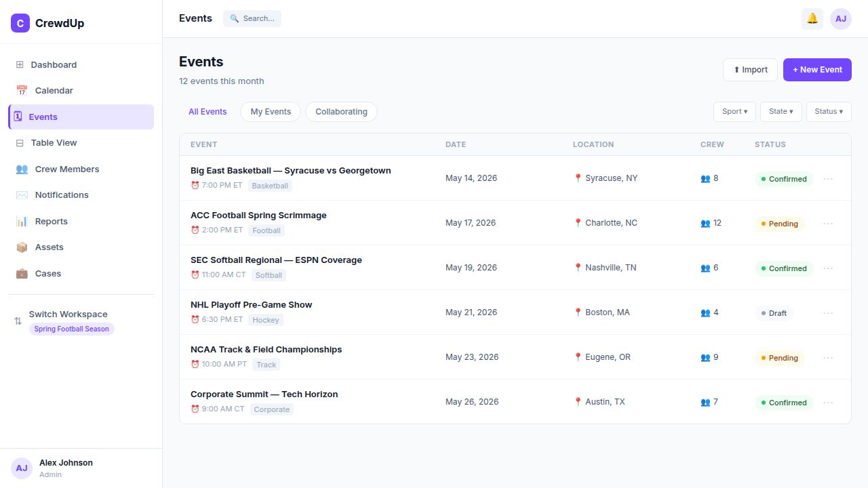
Task: Click the CrewUp logo icon
Action: point(20,23)
